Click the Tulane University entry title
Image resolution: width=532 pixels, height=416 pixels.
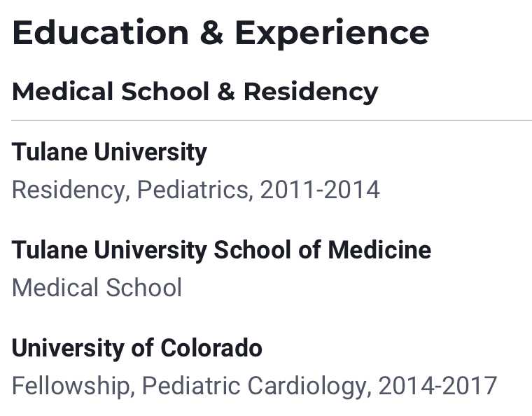tap(109, 153)
